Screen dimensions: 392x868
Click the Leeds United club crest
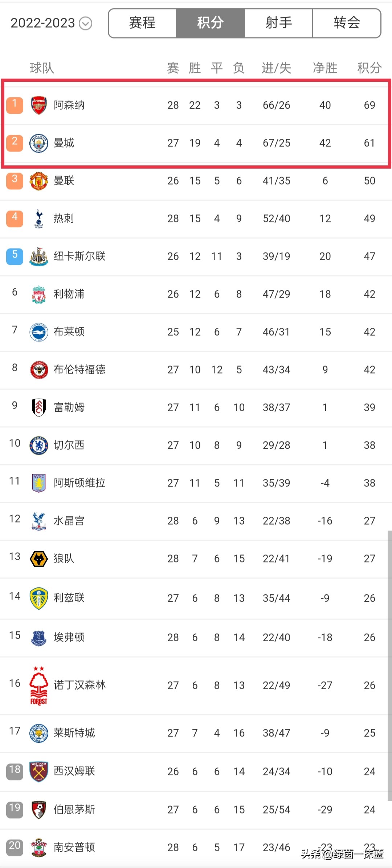(38, 598)
